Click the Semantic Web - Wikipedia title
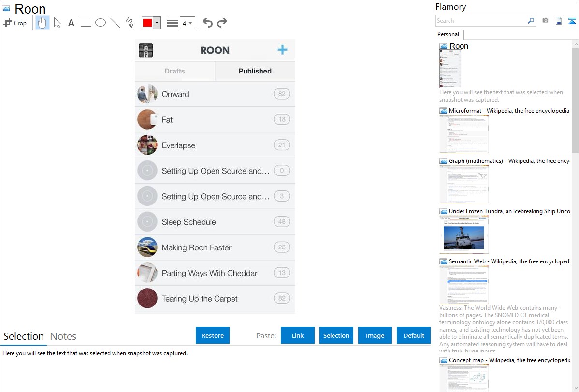 tap(509, 261)
